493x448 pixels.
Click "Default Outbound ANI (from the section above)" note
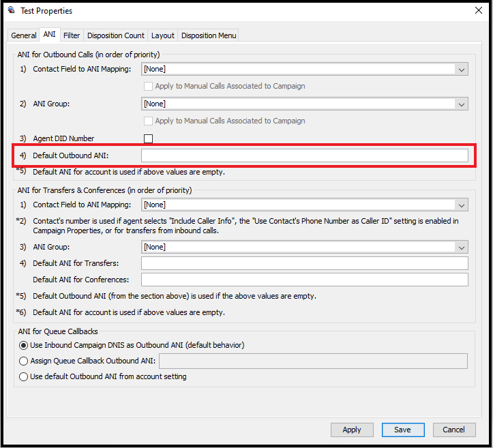click(175, 296)
